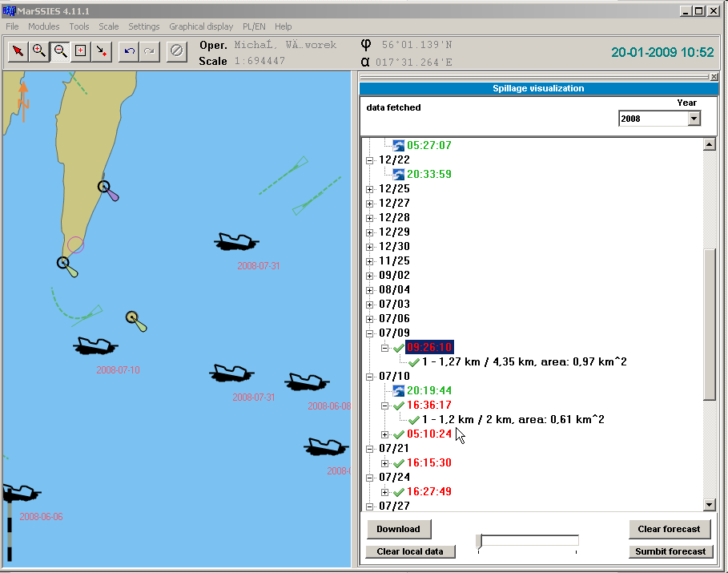Screen dimensions: 728x573
Task: Redo the map view change
Action: click(x=150, y=51)
